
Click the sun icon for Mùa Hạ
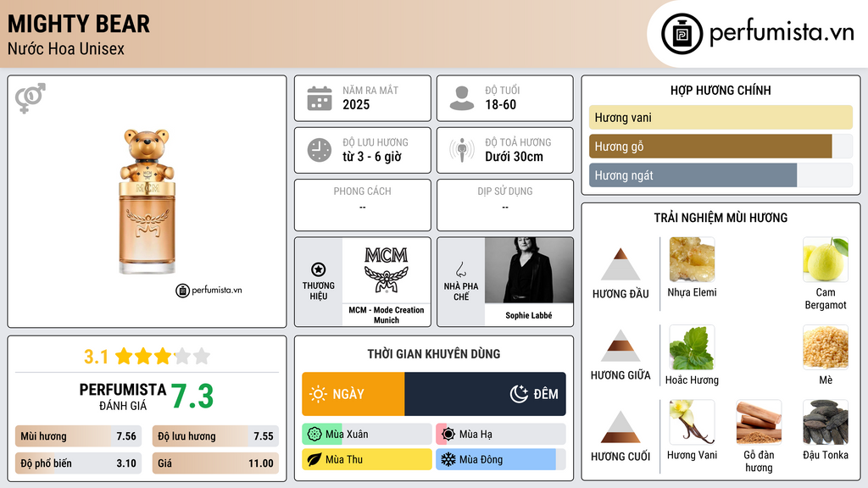pyautogui.click(x=448, y=435)
